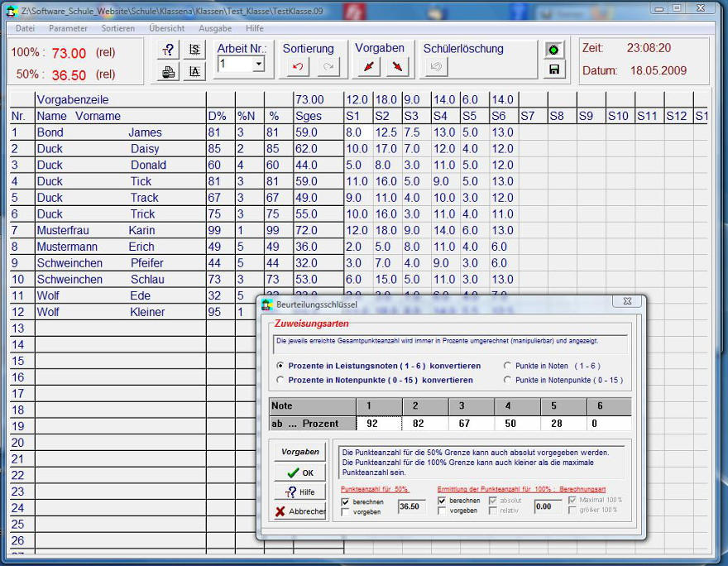The width and height of the screenshot is (728, 566).
Task: Select 'Prozente in Notenpunkte (0 - 15)' radio option
Action: coord(280,380)
